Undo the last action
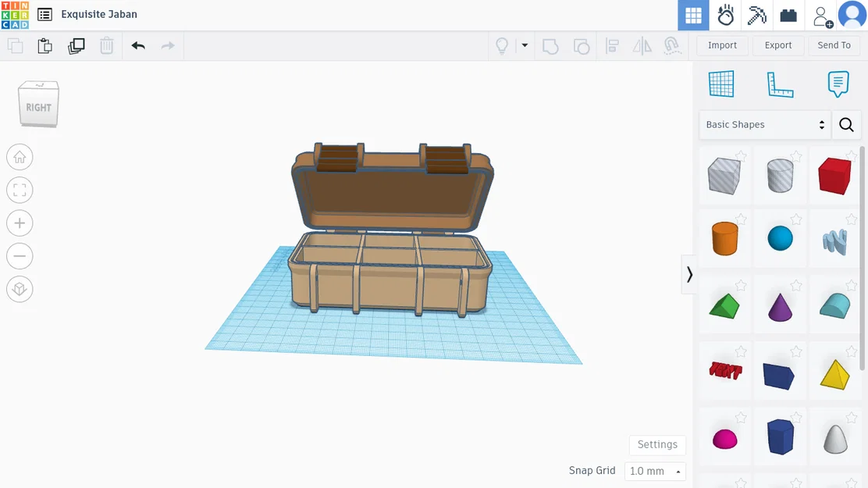868x488 pixels. [x=138, y=45]
